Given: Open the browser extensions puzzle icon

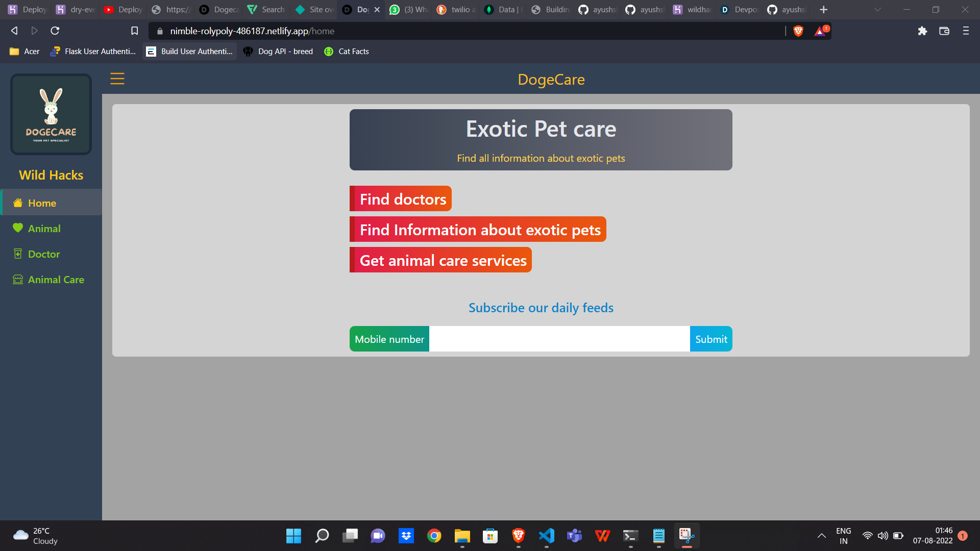Looking at the screenshot, I should (x=922, y=31).
